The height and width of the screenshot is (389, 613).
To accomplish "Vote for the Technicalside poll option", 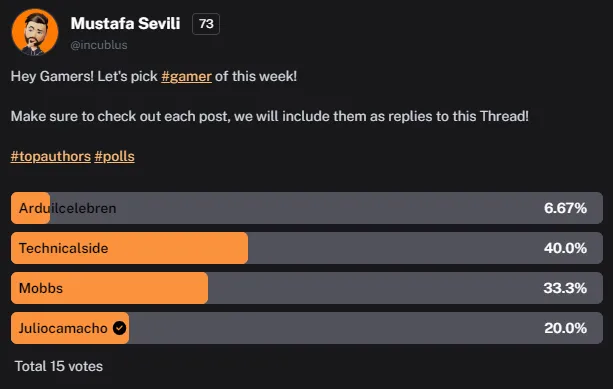I will click(x=307, y=248).
